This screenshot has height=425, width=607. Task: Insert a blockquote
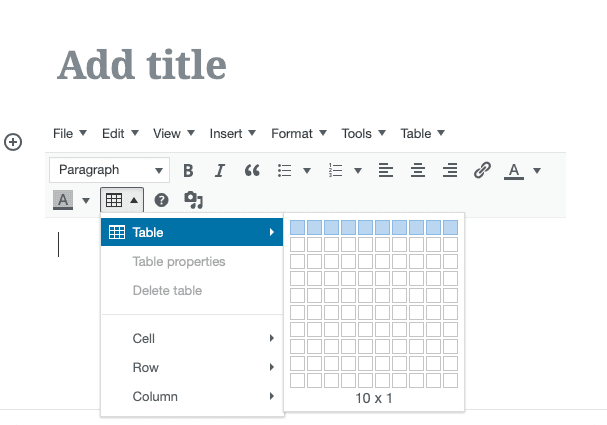pyautogui.click(x=252, y=170)
